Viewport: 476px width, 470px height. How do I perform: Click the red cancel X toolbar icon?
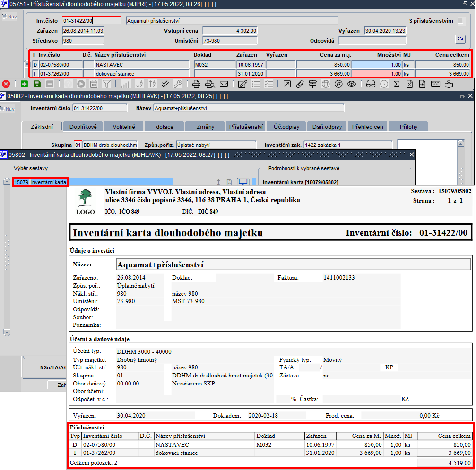(6, 84)
